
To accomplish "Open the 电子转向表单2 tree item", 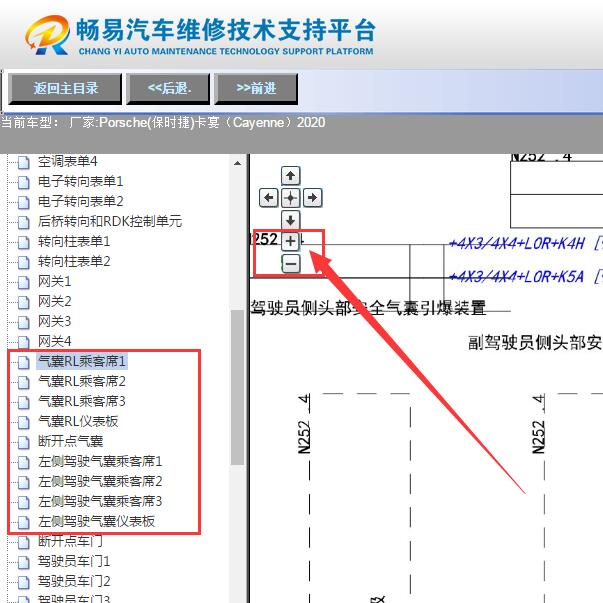I will coord(80,202).
